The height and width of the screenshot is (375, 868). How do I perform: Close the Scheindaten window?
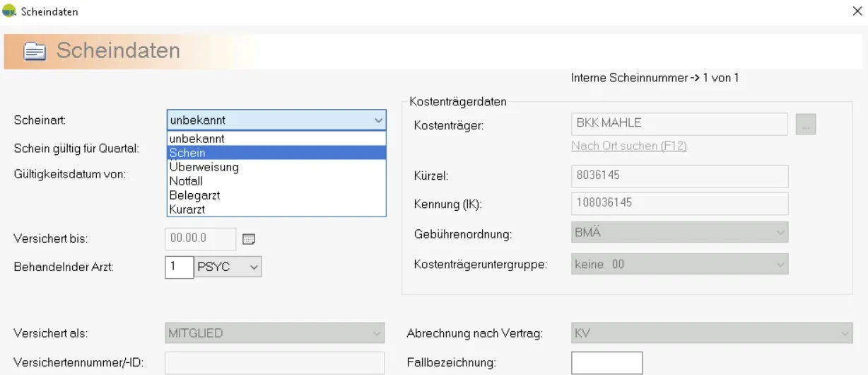coord(857,11)
